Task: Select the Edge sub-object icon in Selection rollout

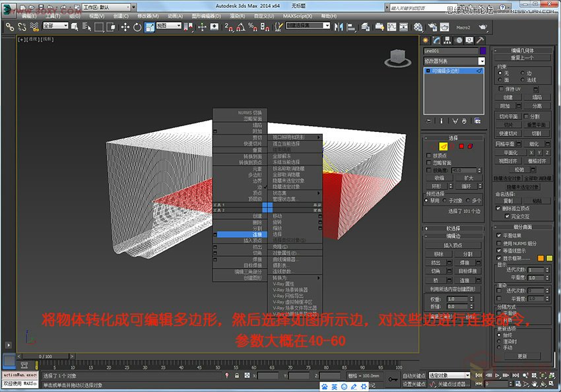Action: click(x=443, y=146)
